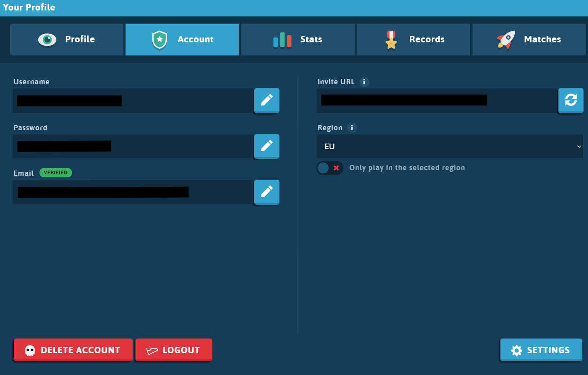The height and width of the screenshot is (375, 588).
Task: Select the Account tab
Action: [x=182, y=40]
